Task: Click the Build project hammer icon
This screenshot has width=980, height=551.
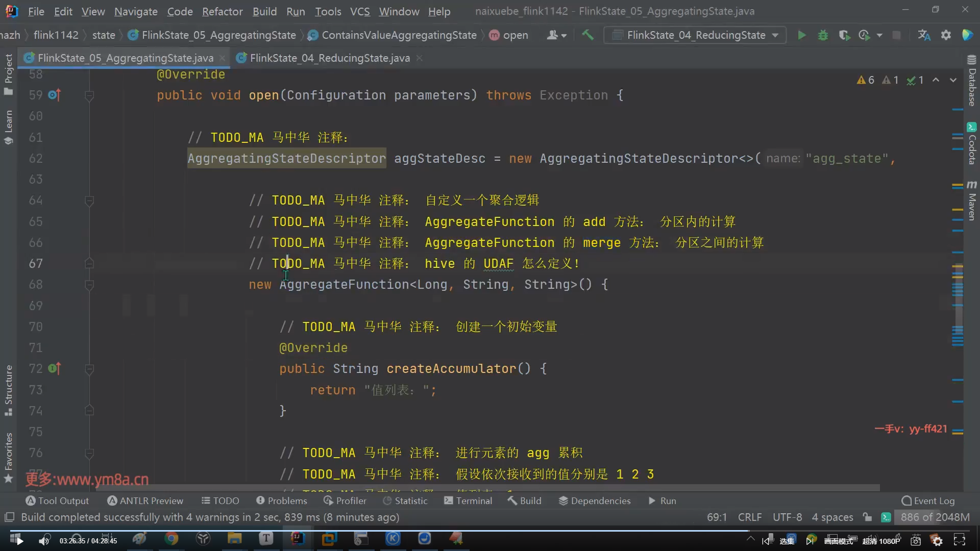Action: (x=587, y=35)
